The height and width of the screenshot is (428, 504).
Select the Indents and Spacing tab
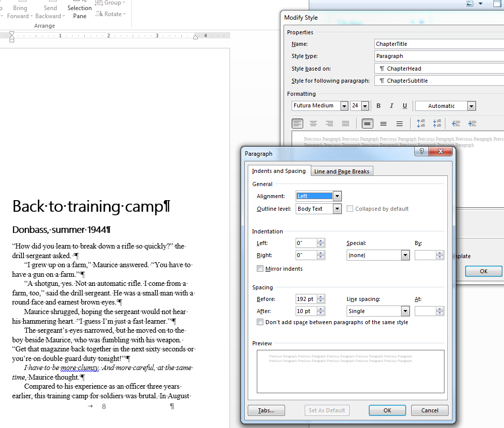278,171
